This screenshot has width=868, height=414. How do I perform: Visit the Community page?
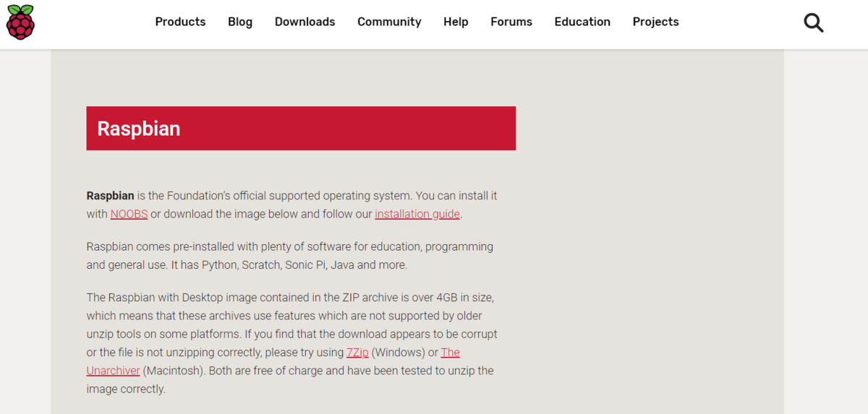(x=389, y=22)
